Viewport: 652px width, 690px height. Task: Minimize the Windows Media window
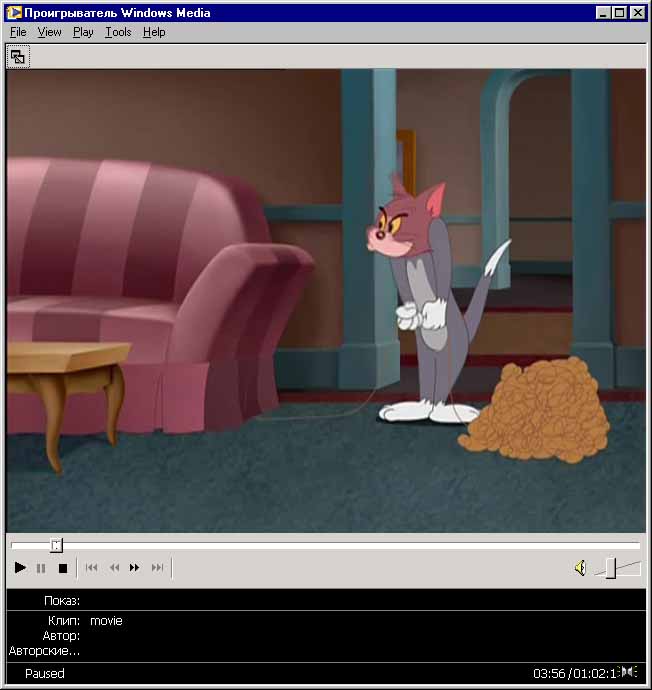(603, 13)
